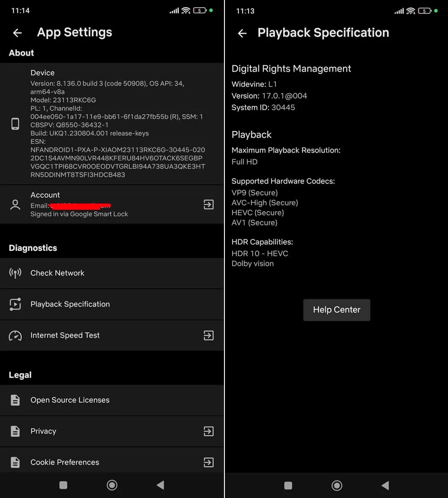Tap the back arrow on Playback Specification
This screenshot has width=448, height=498.
(242, 33)
